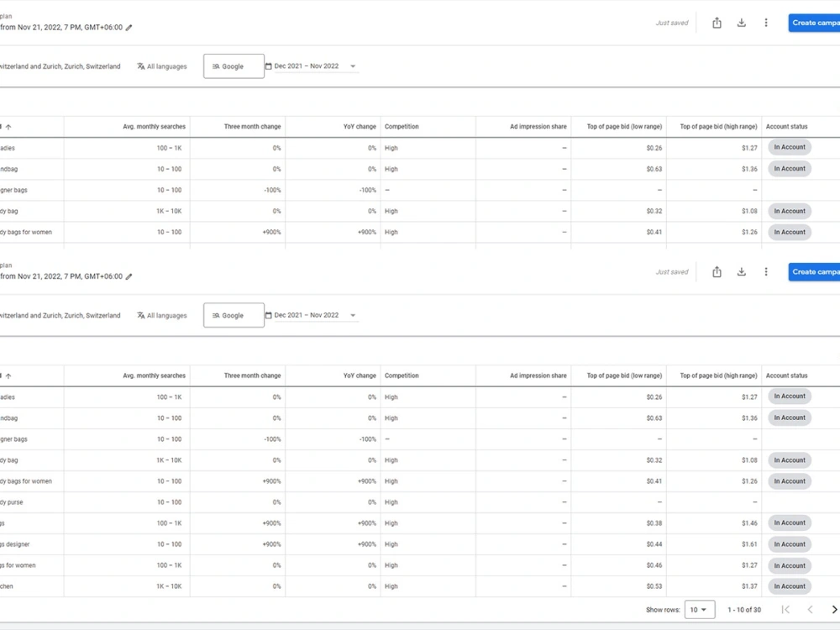This screenshot has height=630, width=840.
Task: Click the In Account badge on the $1.61 row
Action: coord(789,544)
